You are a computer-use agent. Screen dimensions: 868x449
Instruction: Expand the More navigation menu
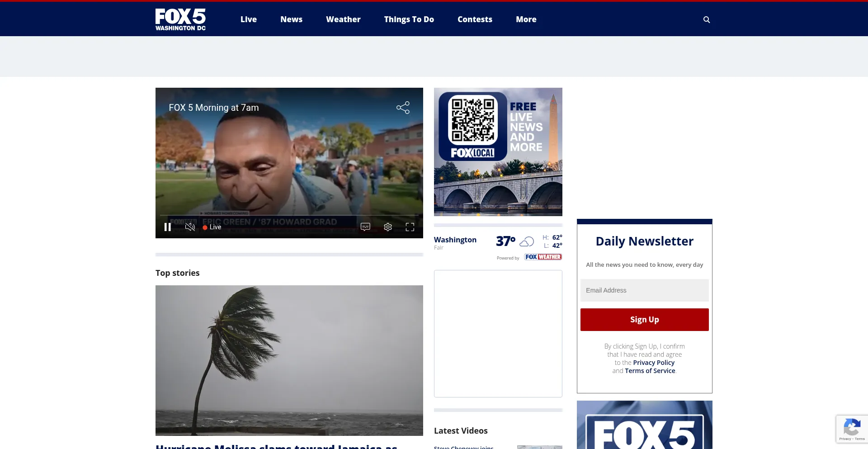tap(526, 19)
